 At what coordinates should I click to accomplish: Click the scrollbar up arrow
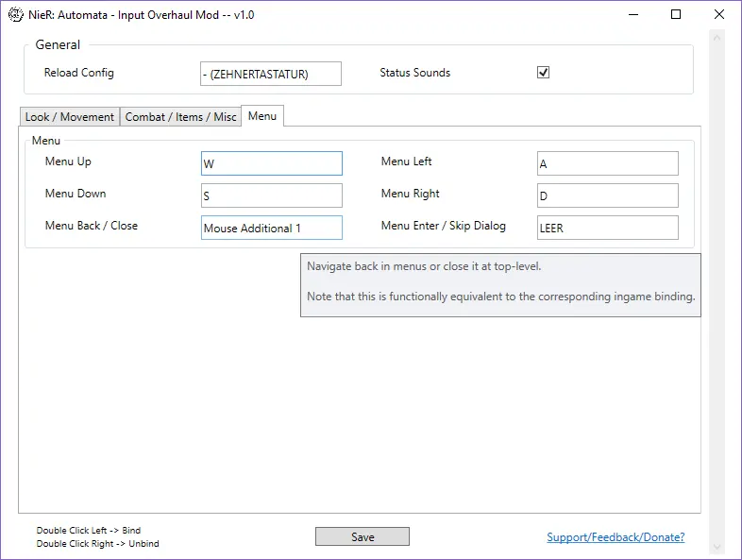(x=717, y=38)
